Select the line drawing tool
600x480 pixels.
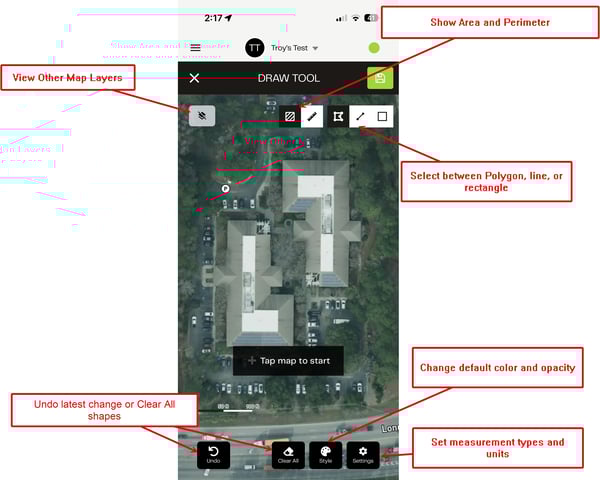tap(360, 116)
